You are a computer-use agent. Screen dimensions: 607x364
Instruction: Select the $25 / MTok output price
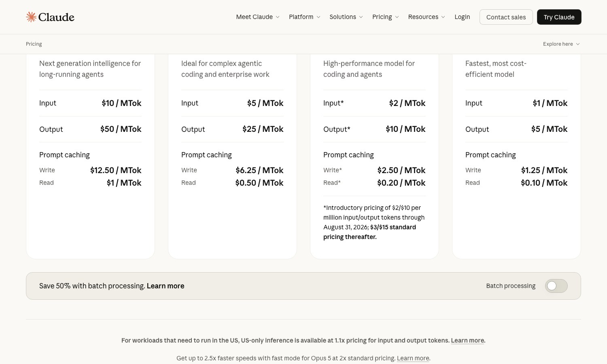point(263,129)
